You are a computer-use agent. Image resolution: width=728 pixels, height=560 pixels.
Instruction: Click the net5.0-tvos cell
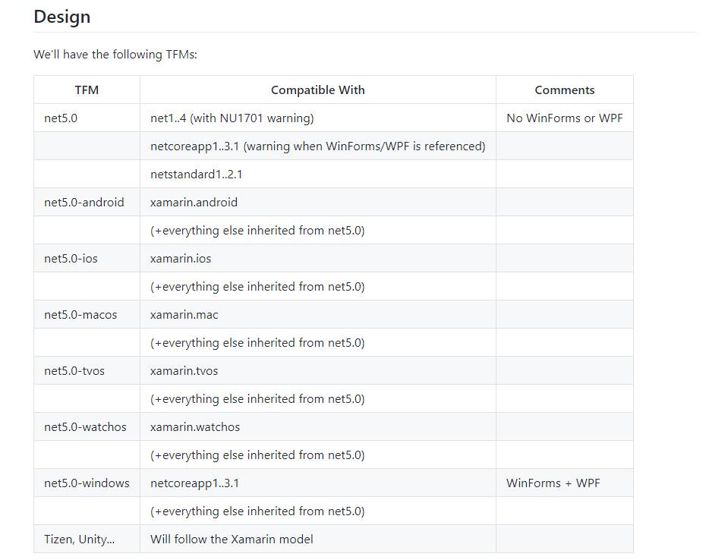click(87, 371)
